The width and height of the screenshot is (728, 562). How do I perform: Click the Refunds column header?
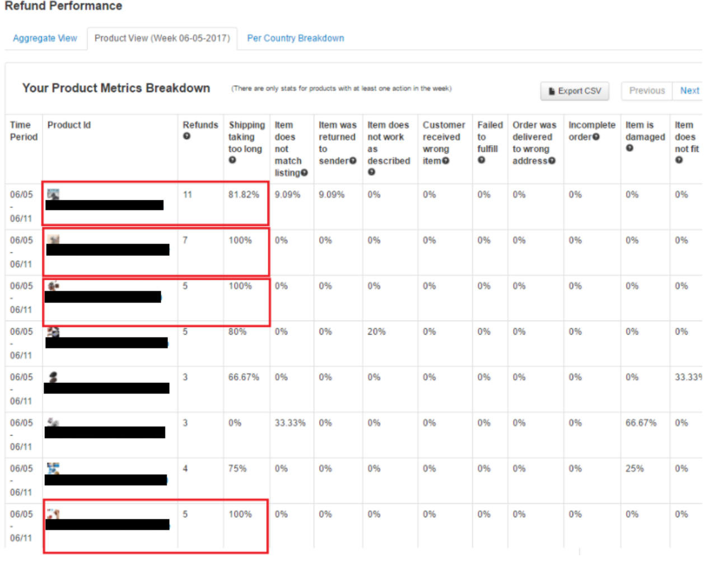[200, 125]
